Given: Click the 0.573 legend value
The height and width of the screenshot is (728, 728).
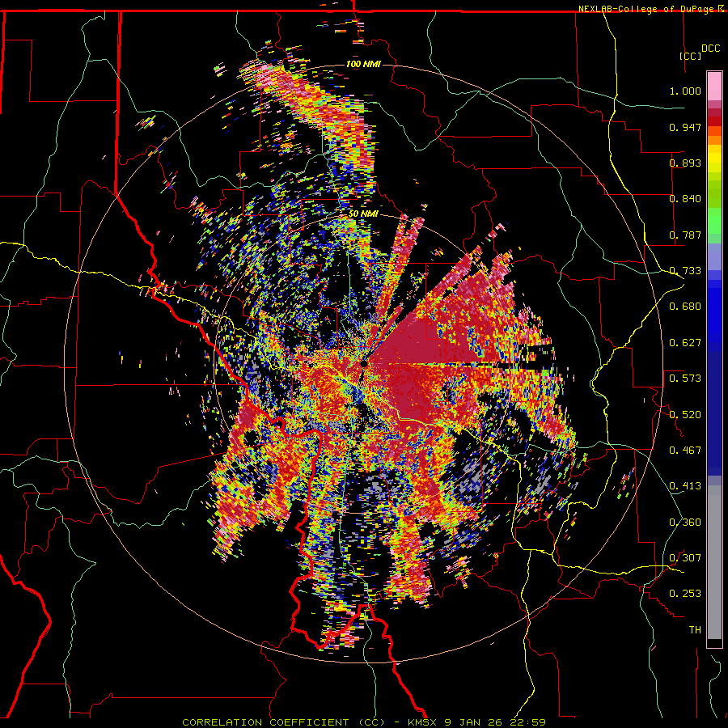Looking at the screenshot, I should (685, 378).
